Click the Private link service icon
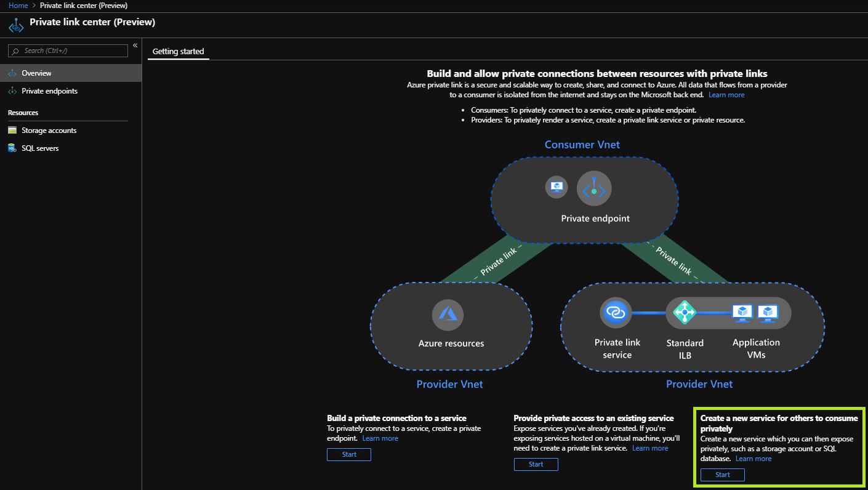This screenshot has height=490, width=868. click(616, 313)
